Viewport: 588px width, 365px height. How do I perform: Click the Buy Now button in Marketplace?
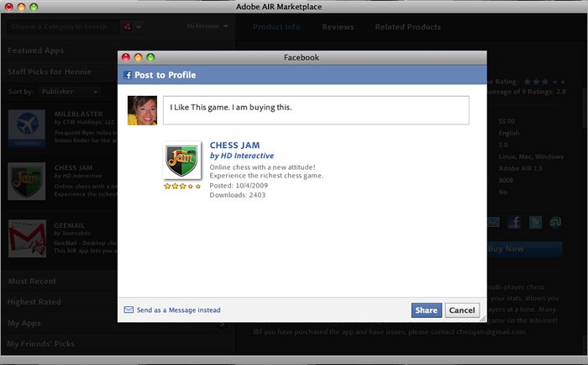pos(525,249)
